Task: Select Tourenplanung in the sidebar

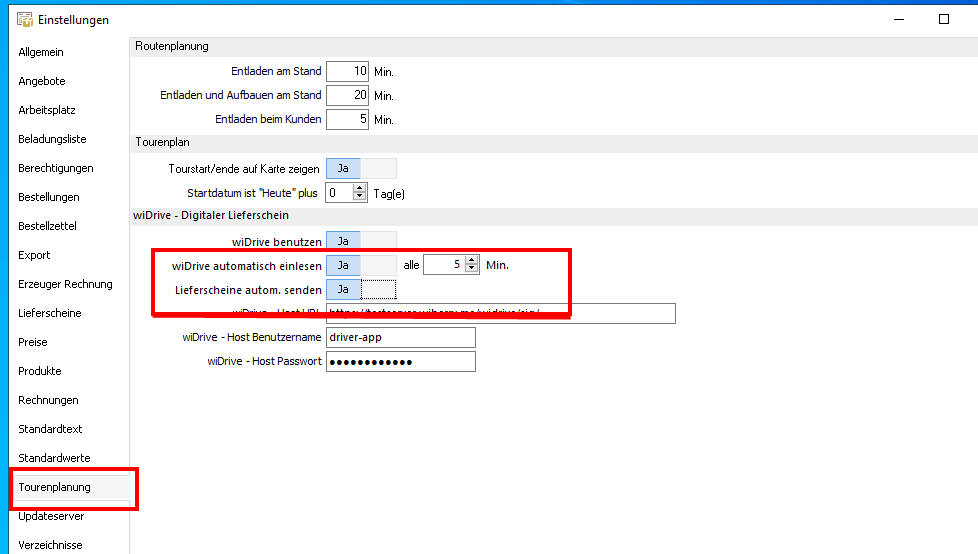Action: click(54, 487)
